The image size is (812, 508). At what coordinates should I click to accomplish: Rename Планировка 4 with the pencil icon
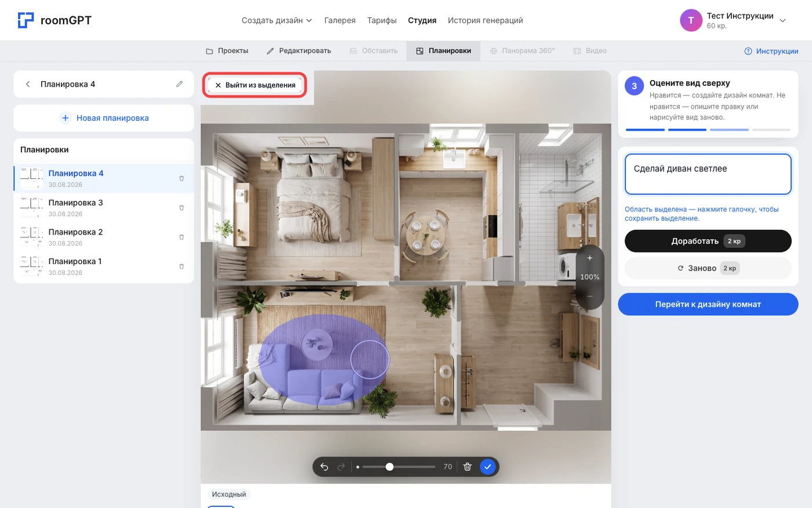pos(180,84)
